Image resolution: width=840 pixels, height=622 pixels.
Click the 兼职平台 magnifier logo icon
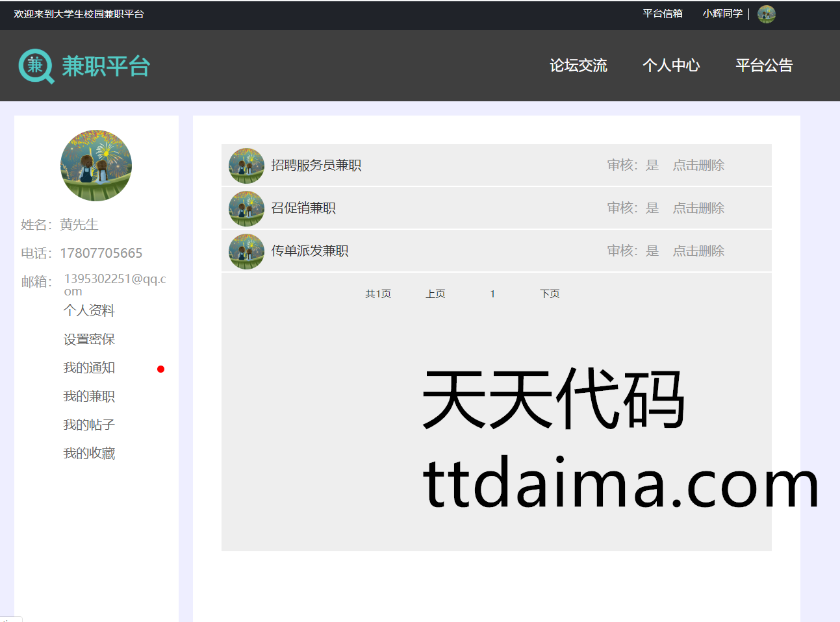point(36,66)
